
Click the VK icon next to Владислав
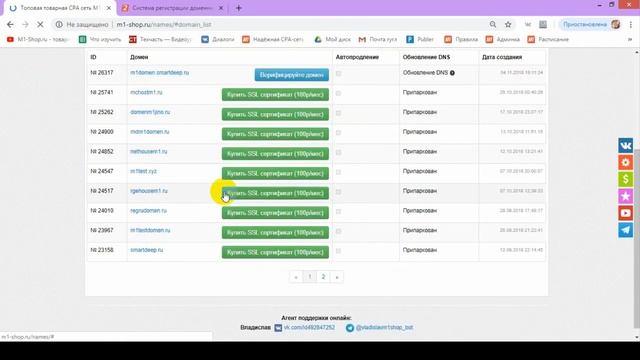(x=278, y=328)
